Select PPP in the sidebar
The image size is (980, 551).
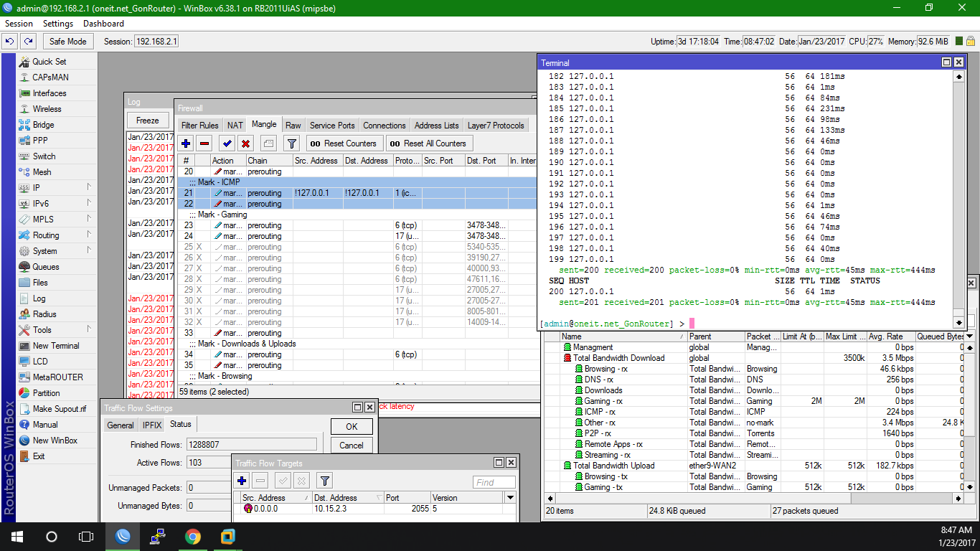40,141
